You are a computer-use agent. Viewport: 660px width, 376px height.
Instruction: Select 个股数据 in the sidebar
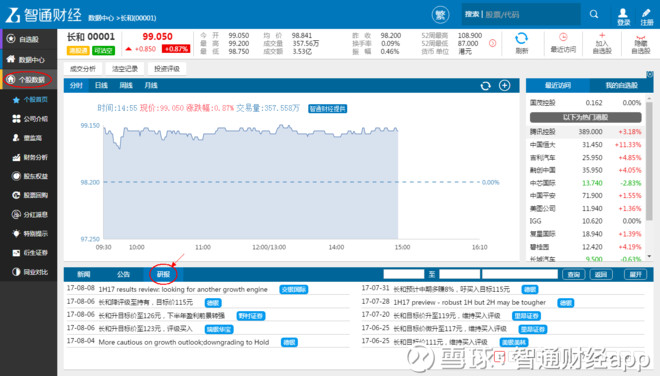coord(29,80)
